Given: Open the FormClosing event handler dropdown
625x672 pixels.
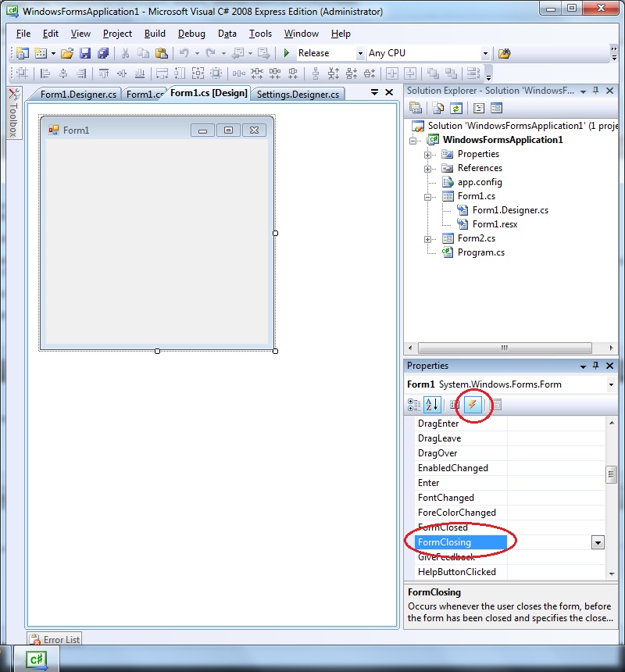Looking at the screenshot, I should pos(598,542).
